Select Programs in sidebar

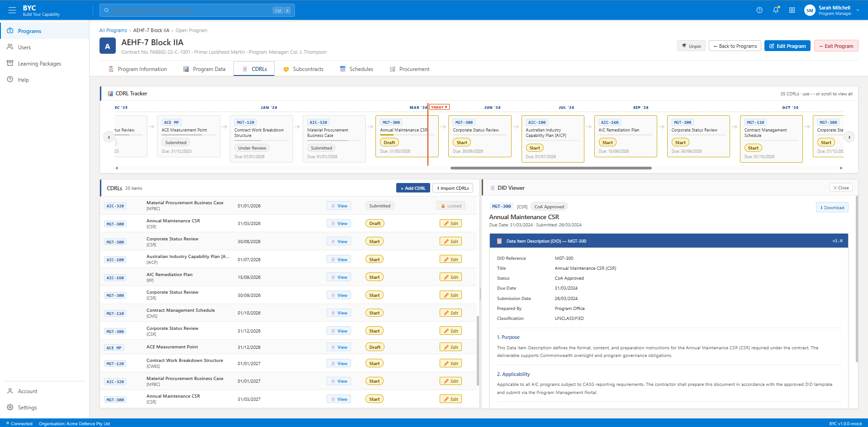click(44, 31)
